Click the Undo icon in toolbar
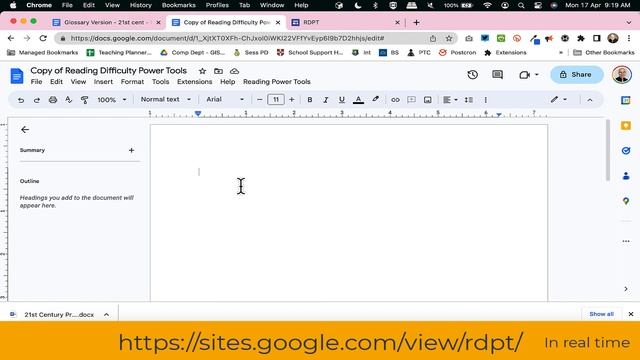 click(x=21, y=100)
